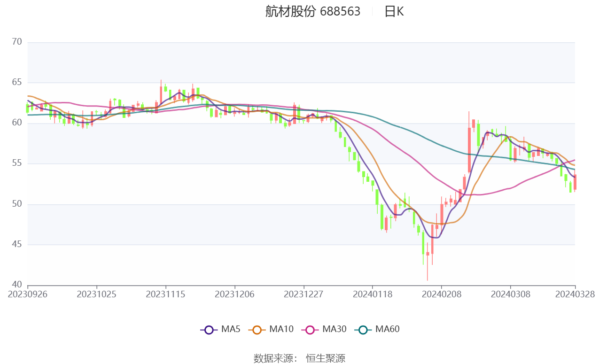Image resolution: width=599 pixels, height=364 pixels.
Task: Toggle the MA10 legend series
Action: (x=271, y=329)
